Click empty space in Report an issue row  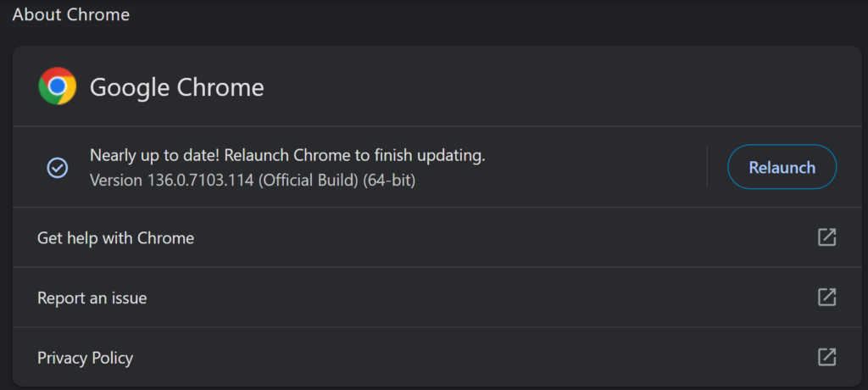[475, 298]
